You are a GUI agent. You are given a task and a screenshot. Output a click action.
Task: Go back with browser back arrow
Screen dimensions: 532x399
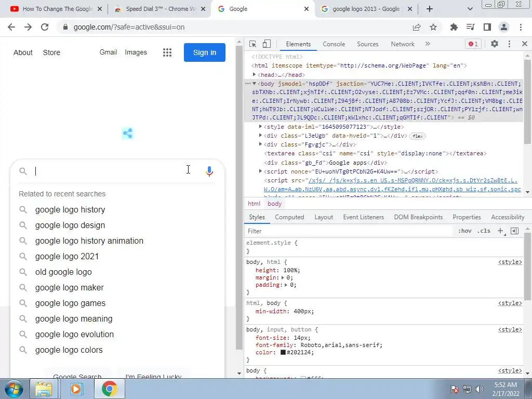[11, 27]
